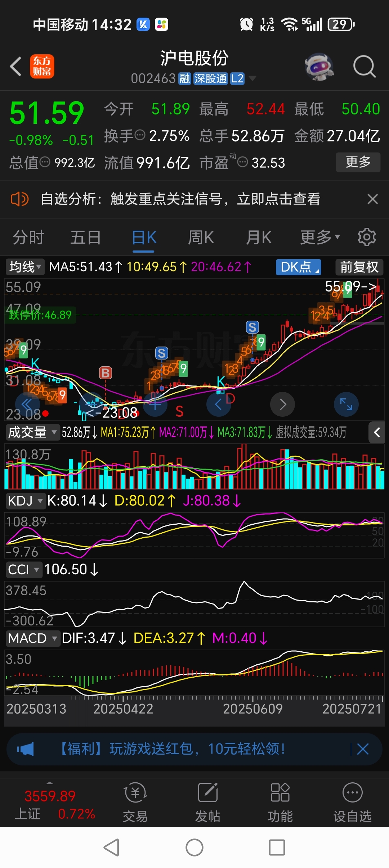Move chart left with single arrow
389x868 pixels.
(219, 404)
